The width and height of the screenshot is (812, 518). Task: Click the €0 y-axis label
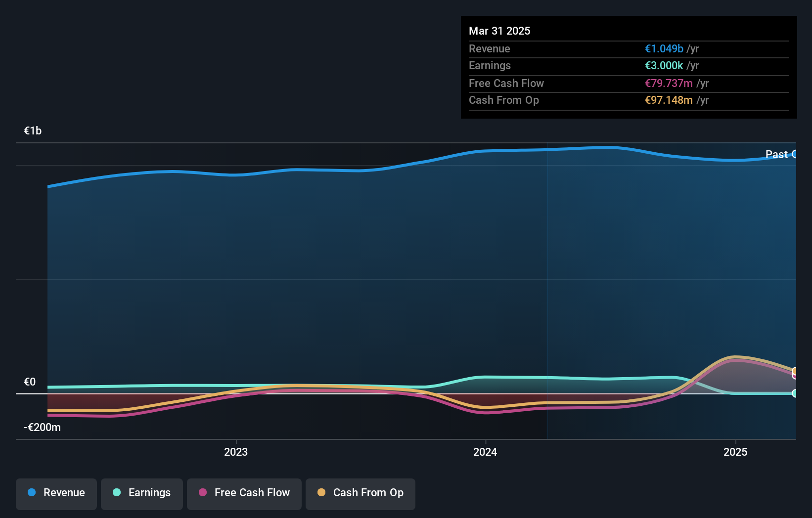pyautogui.click(x=30, y=382)
